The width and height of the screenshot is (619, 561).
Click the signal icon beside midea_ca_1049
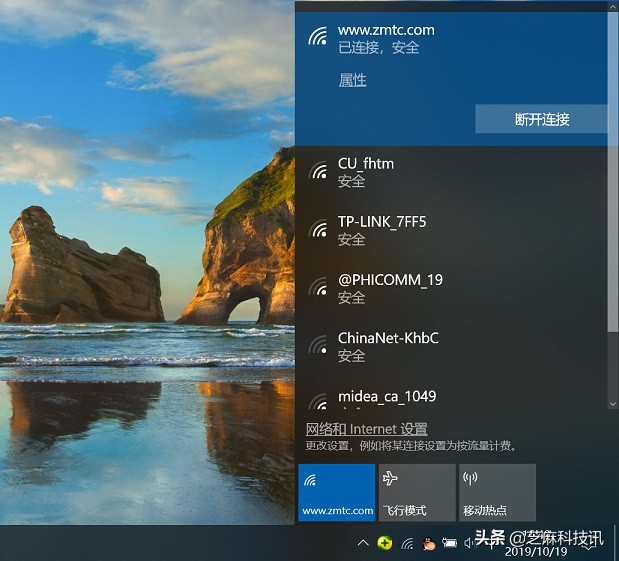click(318, 401)
